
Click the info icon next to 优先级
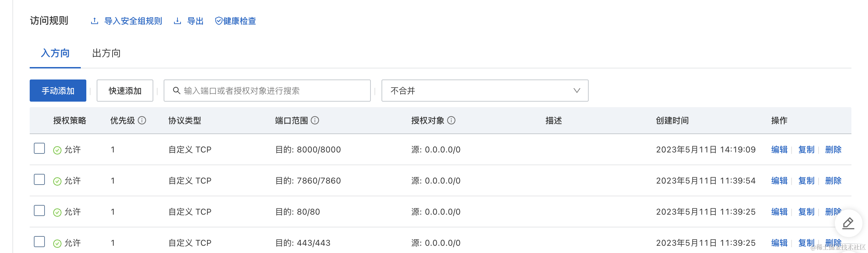pyautogui.click(x=142, y=120)
